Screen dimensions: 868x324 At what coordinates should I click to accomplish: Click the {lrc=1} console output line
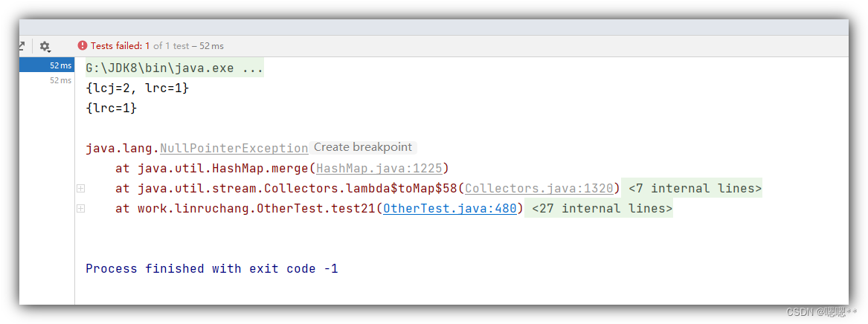(112, 108)
